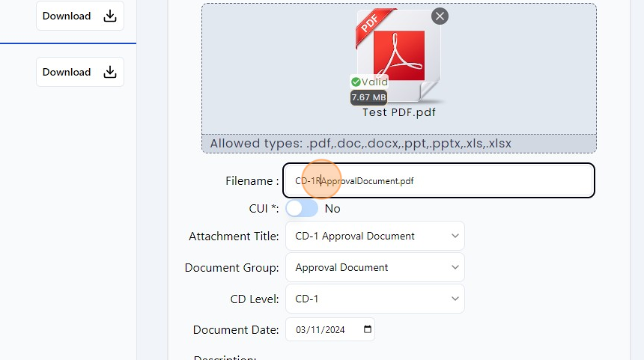This screenshot has height=360, width=644.
Task: Open the Attachment Title dropdown
Action: (374, 236)
